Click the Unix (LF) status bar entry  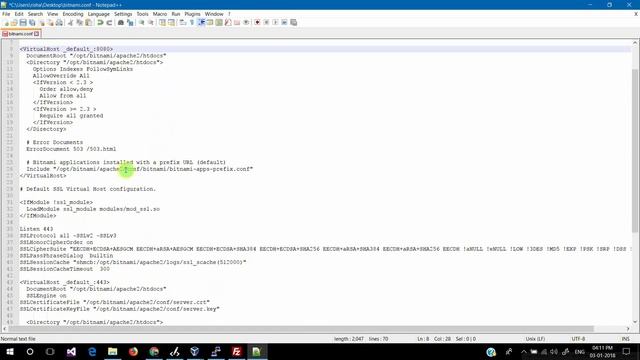point(535,339)
